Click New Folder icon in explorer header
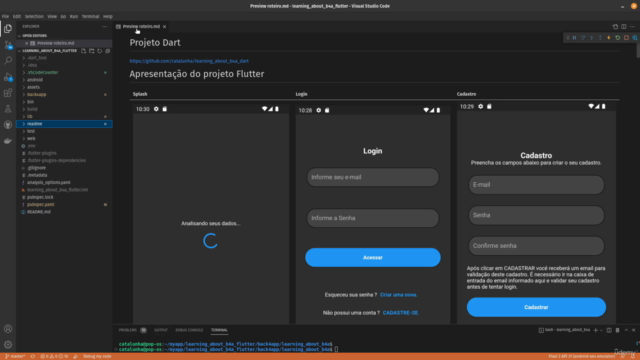 click(91, 51)
